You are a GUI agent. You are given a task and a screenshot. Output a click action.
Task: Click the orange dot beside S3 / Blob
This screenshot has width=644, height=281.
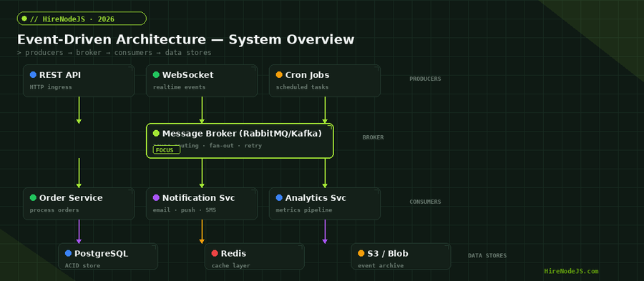[361, 254]
